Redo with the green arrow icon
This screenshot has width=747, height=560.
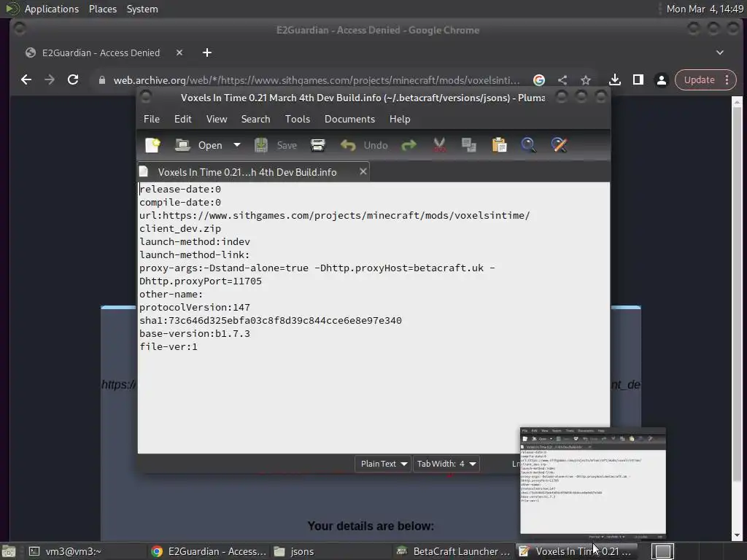pos(409,145)
